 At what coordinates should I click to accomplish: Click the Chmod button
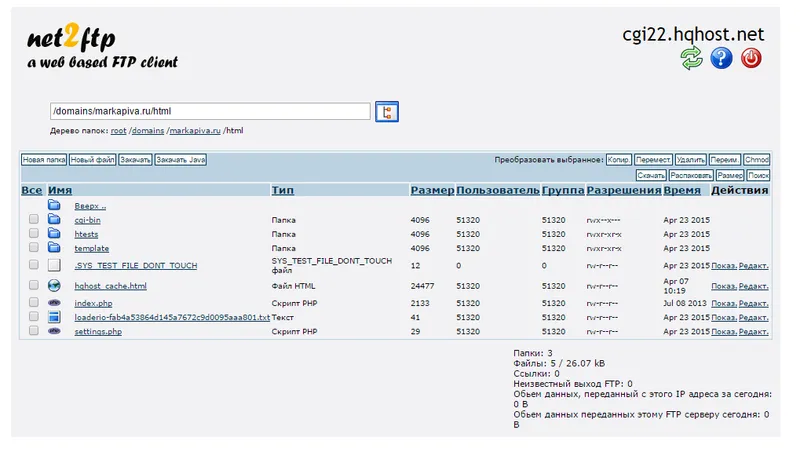[757, 160]
